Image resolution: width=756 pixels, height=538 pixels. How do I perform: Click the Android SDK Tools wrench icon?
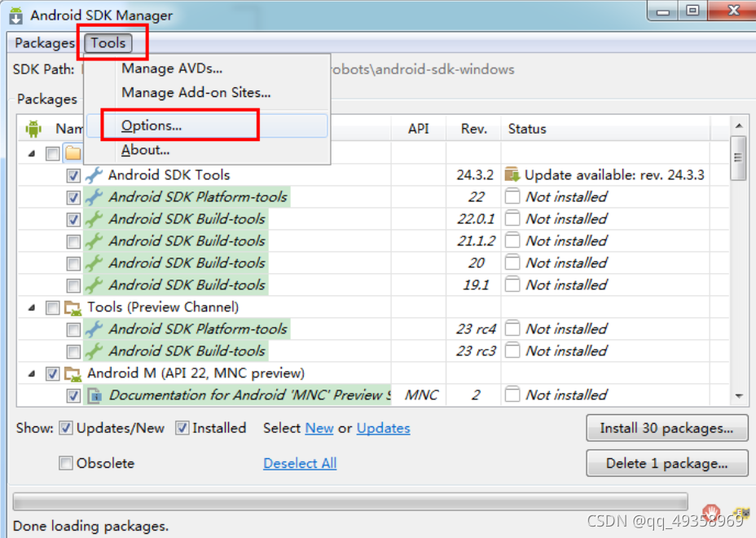point(94,174)
